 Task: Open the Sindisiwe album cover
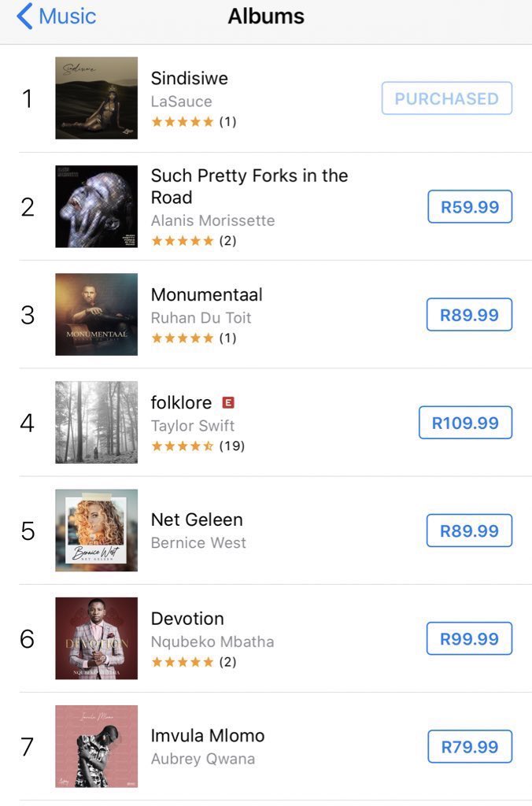click(x=97, y=98)
